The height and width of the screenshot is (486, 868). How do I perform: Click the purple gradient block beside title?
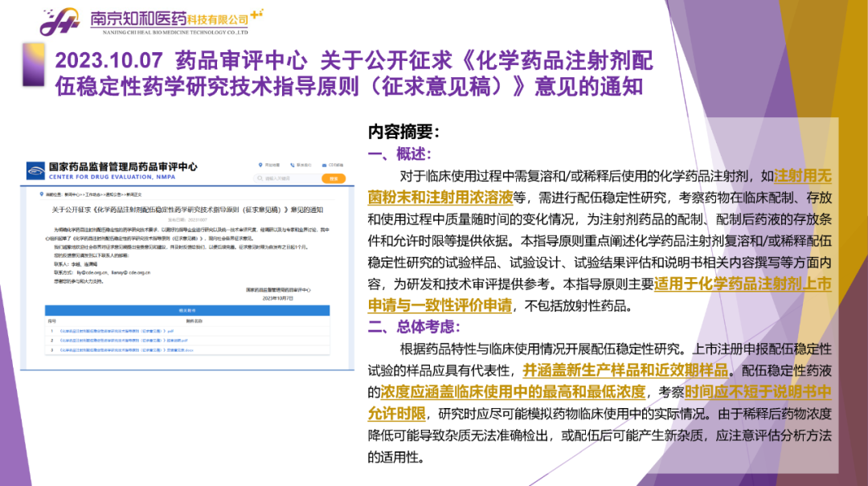point(34,64)
